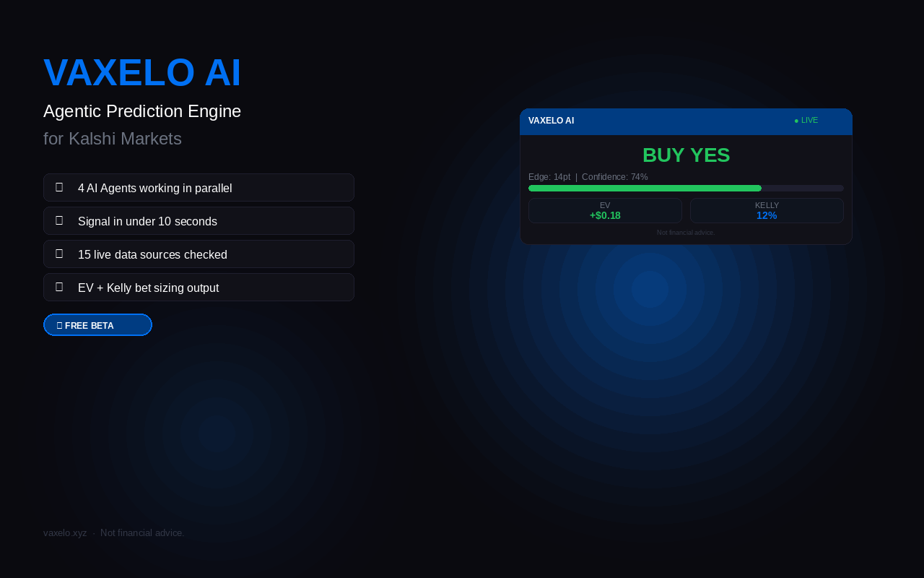Click the green confidence progress bar
Viewport: 924px width, 578px height.
645,188
